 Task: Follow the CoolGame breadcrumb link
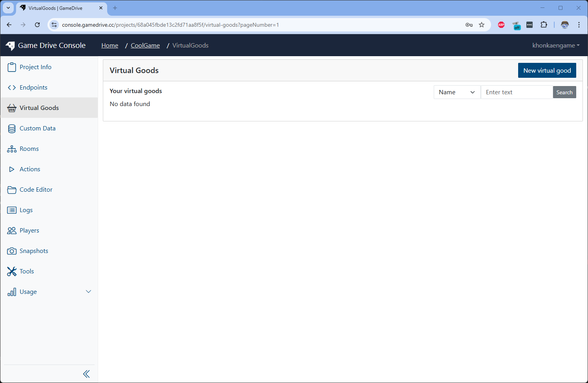[x=145, y=46]
